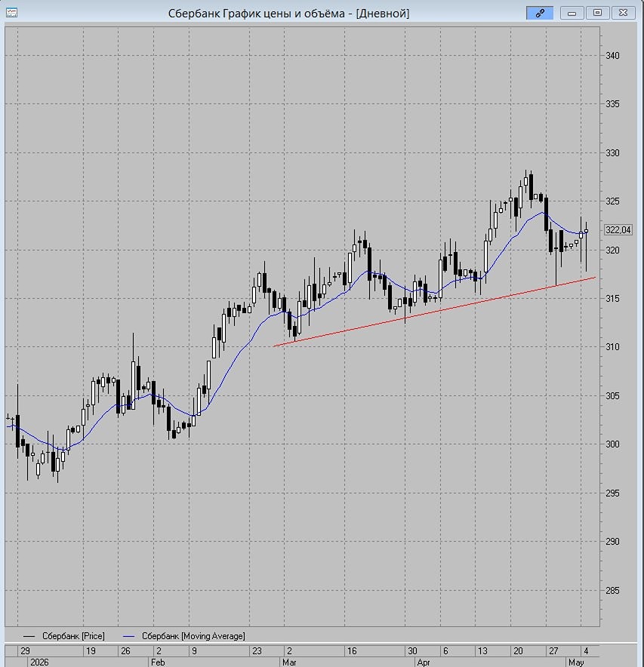
Task: Click the date label 20 on time axis
Action: click(x=518, y=651)
